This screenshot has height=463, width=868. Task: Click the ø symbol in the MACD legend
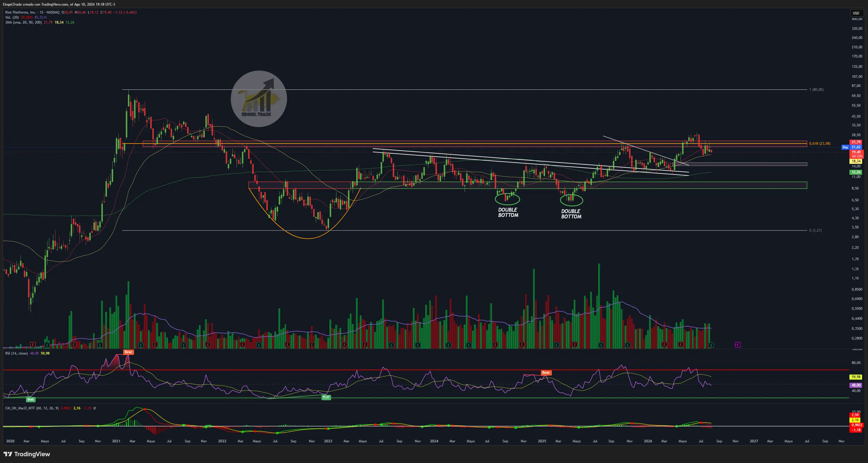tap(94, 408)
